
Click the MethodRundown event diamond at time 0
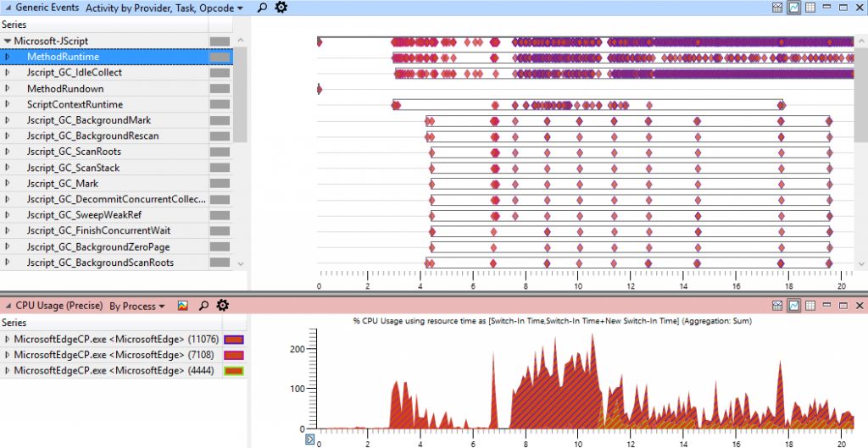[320, 89]
